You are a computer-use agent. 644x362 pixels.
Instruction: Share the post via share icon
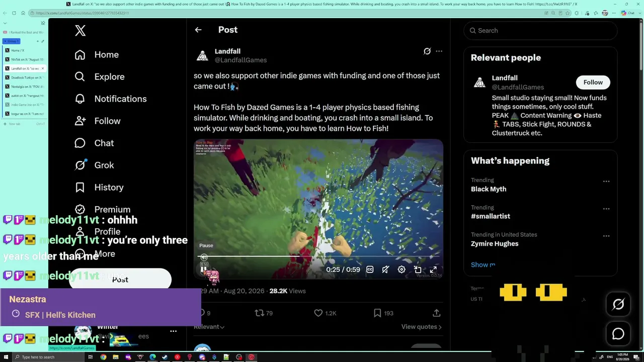[x=437, y=313]
